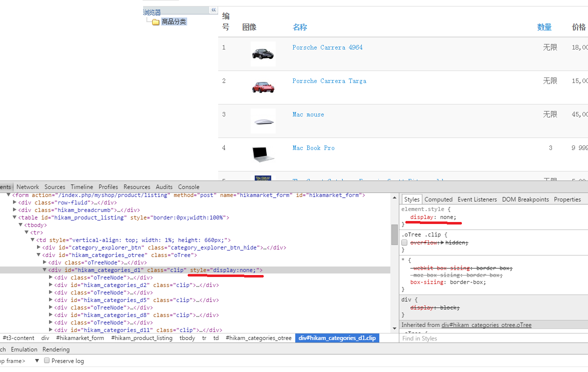The height and width of the screenshot is (372, 588).
Task: Open the Properties sidebar tab
Action: tap(567, 199)
